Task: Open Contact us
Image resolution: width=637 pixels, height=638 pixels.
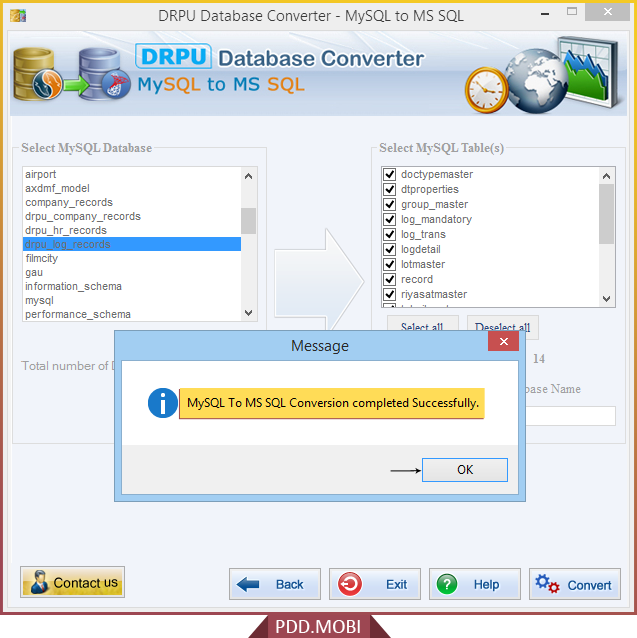Action: point(72,582)
